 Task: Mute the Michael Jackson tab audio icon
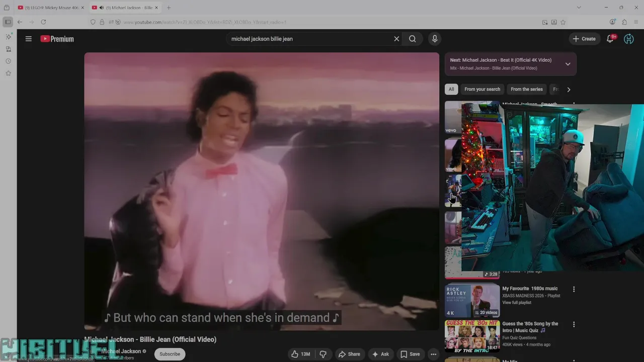tap(102, 8)
